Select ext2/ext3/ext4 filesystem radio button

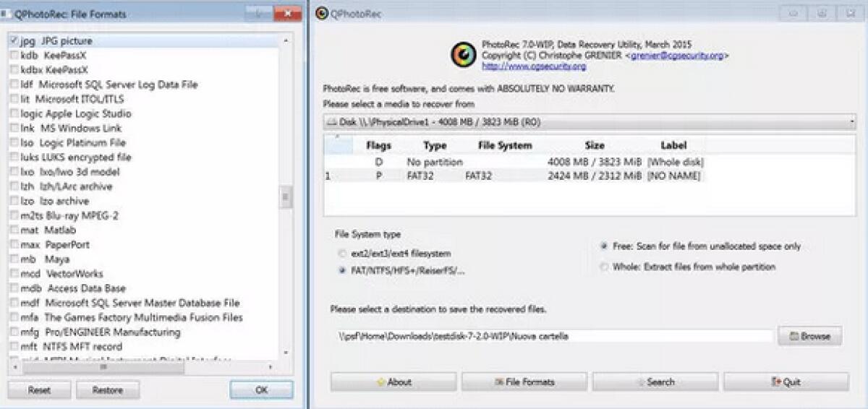(342, 254)
